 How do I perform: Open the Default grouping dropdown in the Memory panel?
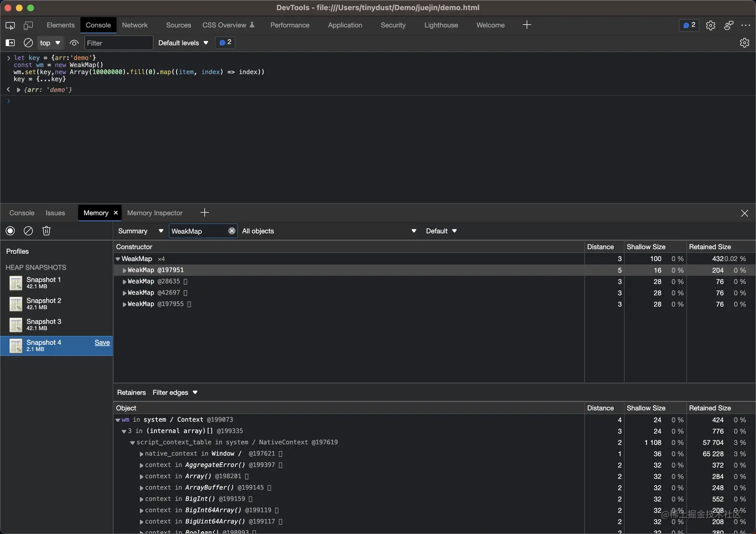[x=441, y=231]
